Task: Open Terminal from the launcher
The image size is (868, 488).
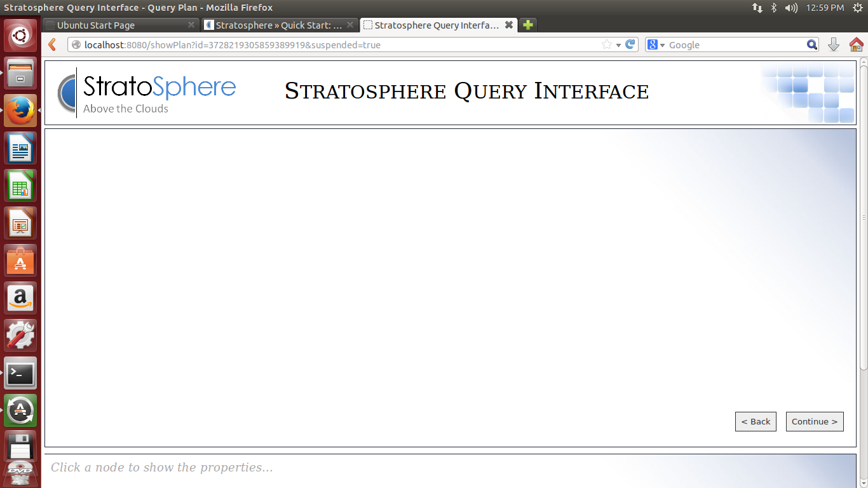Action: click(20, 374)
